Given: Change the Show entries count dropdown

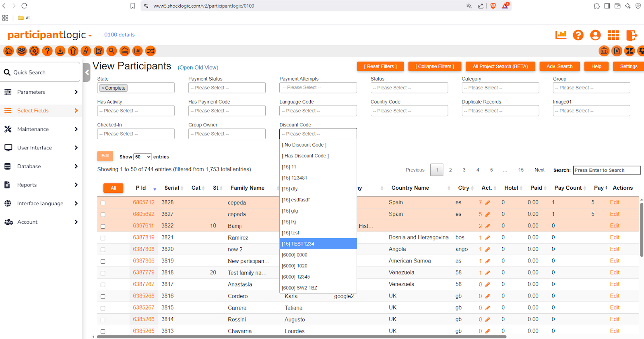Looking at the screenshot, I should 142,157.
